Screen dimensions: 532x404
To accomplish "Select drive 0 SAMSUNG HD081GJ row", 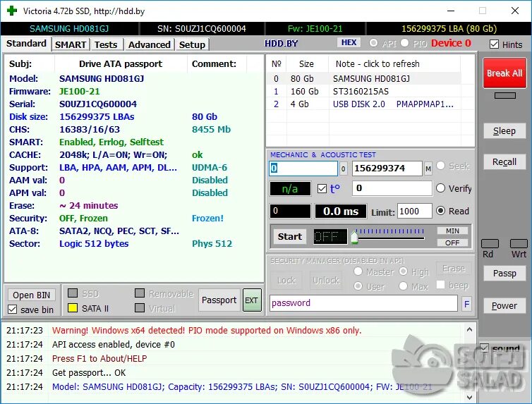I will point(363,79).
